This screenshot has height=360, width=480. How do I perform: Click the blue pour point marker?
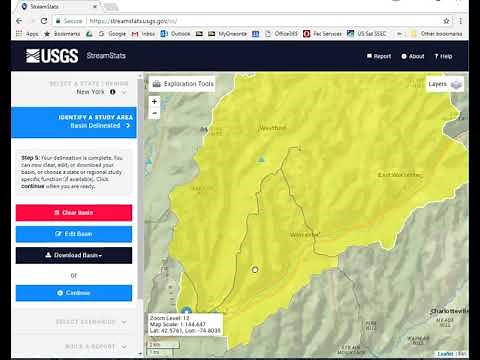coord(187,311)
